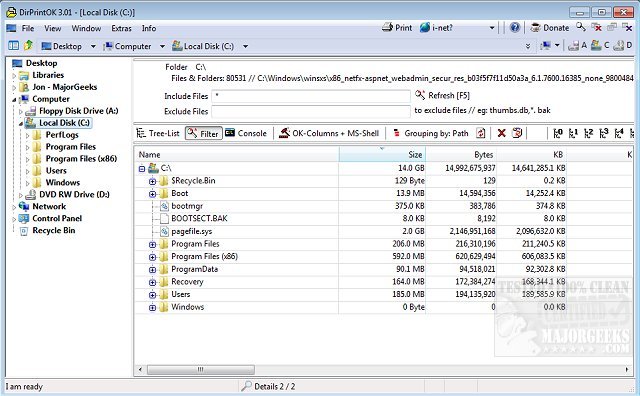Select Control Panel in sidebar tree
The width and height of the screenshot is (640, 396).
tap(57, 218)
